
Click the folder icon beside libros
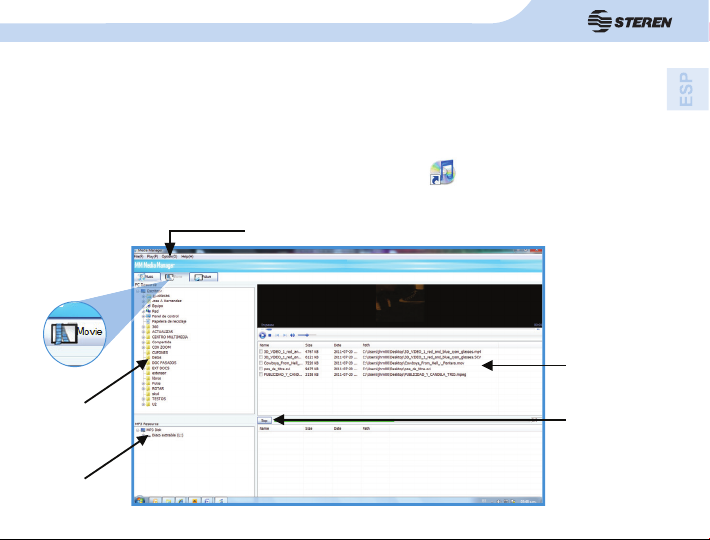point(149,378)
